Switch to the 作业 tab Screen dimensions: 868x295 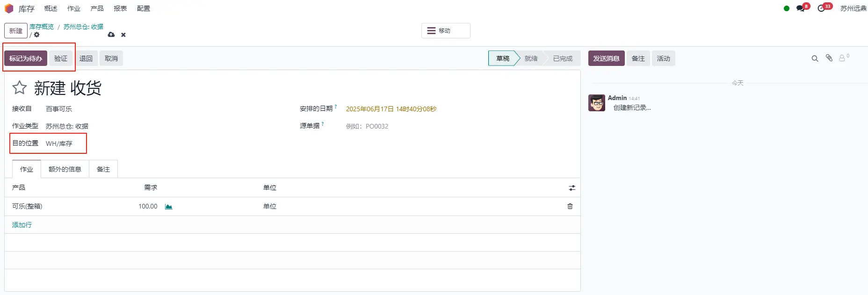[x=27, y=169]
